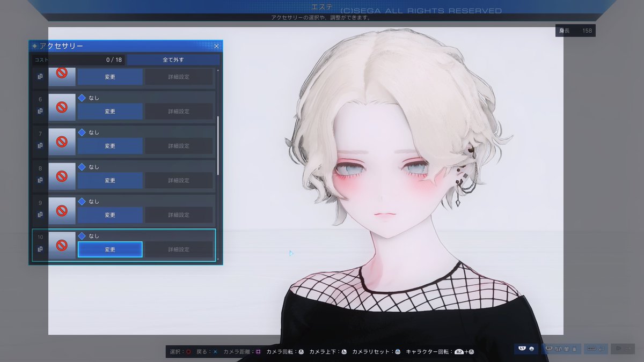Image resolution: width=644 pixels, height=362 pixels.
Task: Select the empty-slot thumbnail in row 9
Action: pyautogui.click(x=62, y=210)
